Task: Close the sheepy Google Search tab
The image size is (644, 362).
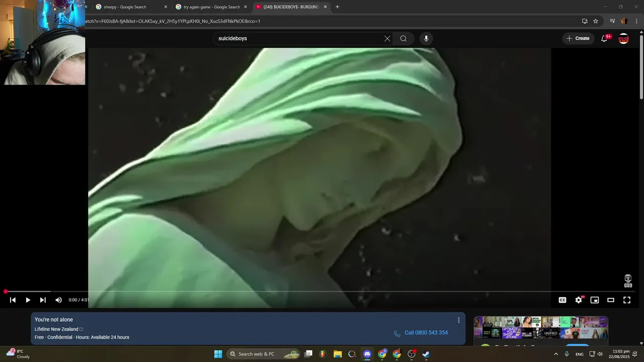Action: [166, 7]
